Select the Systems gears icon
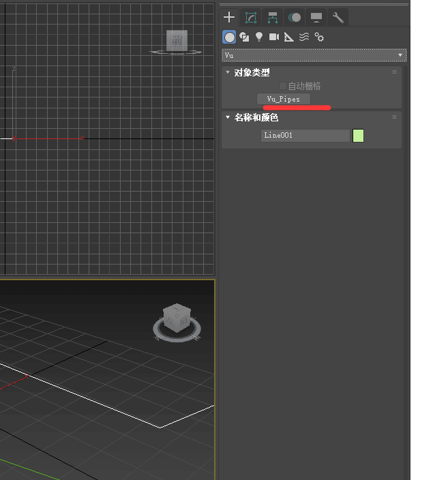448x480 pixels. 319,37
